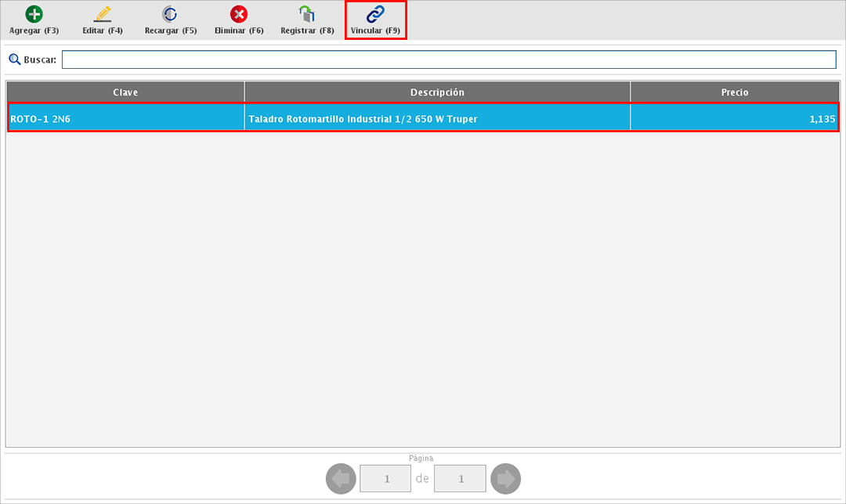Go to previous page with left arrow

click(x=341, y=478)
